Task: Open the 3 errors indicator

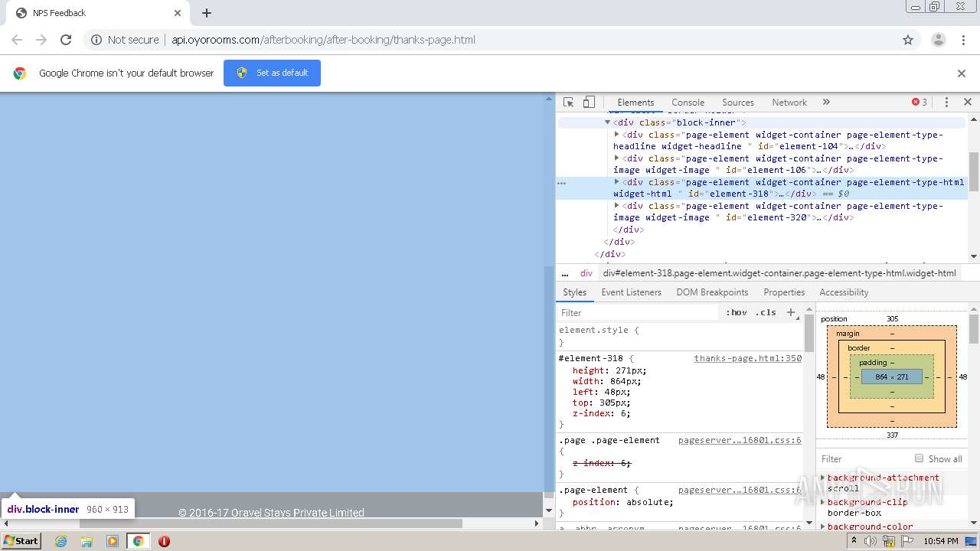Action: coord(919,102)
